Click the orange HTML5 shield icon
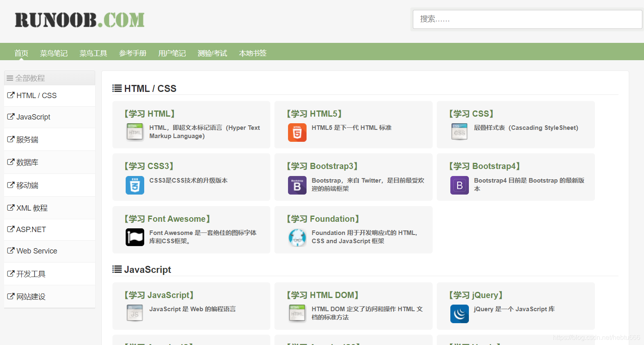Image resolution: width=644 pixels, height=345 pixels. click(297, 132)
